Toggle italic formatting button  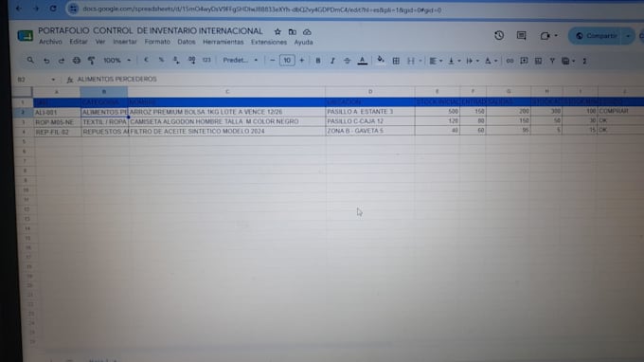point(332,61)
